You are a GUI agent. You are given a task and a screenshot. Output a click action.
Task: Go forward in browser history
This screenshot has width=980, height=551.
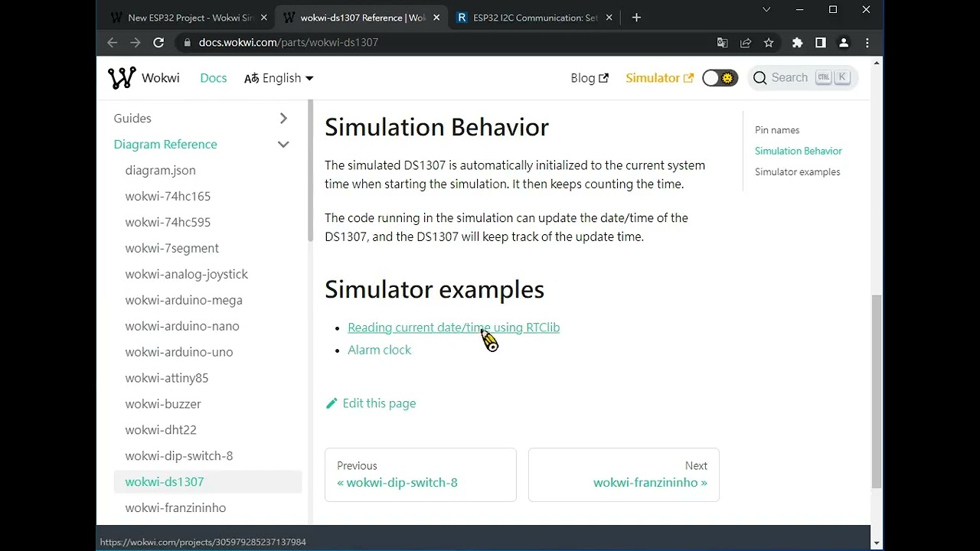136,43
